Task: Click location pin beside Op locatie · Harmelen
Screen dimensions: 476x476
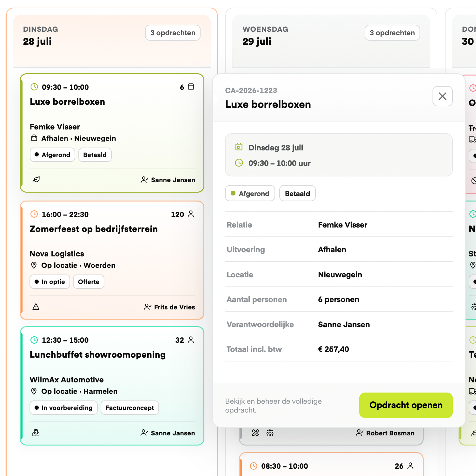Action: [x=34, y=391]
